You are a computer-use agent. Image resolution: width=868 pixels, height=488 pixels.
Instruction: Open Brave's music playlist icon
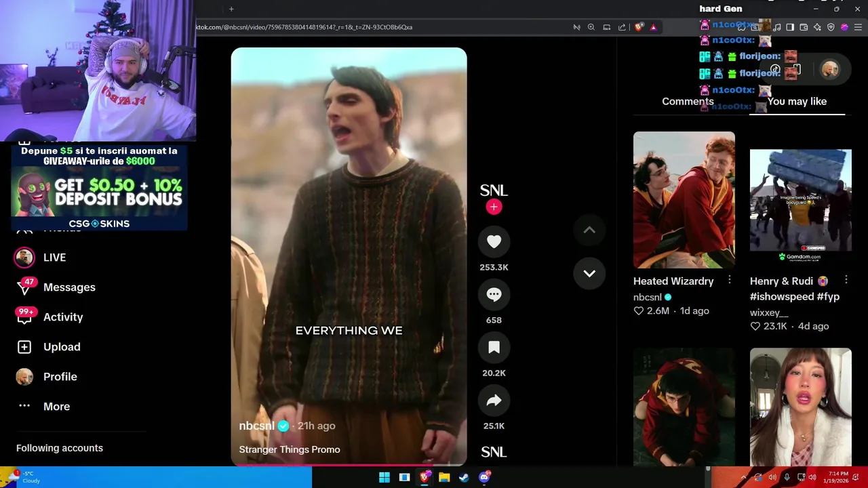coord(776,27)
